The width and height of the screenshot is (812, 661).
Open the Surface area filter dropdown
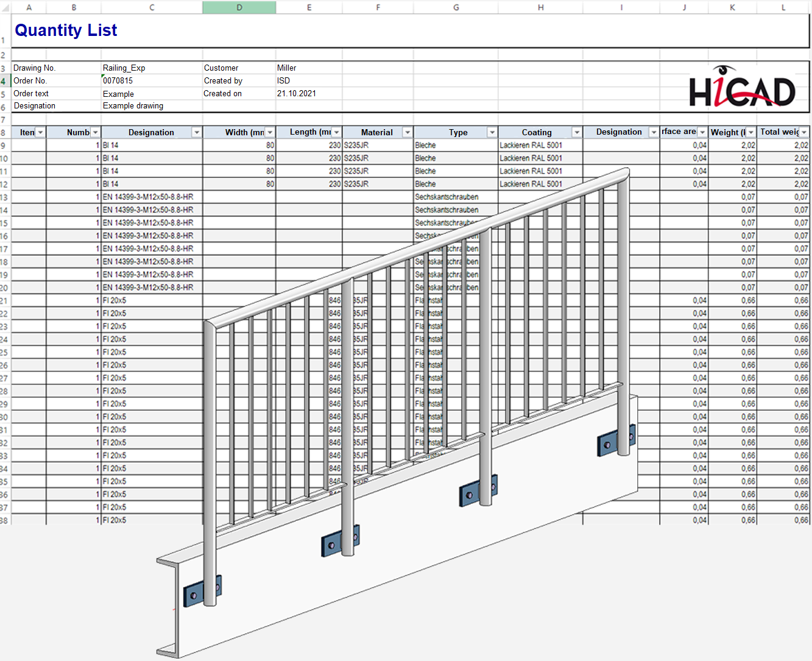click(702, 132)
